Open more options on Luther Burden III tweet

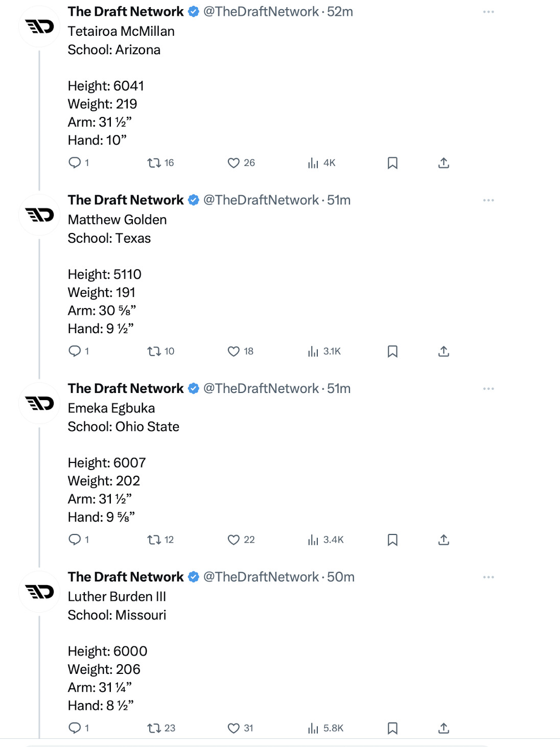[x=488, y=577]
